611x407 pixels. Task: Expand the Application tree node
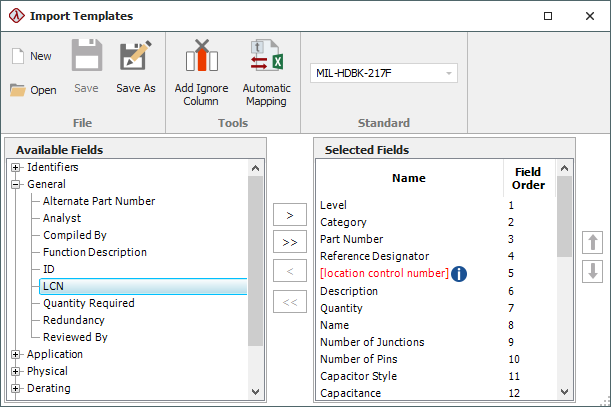coord(16,354)
